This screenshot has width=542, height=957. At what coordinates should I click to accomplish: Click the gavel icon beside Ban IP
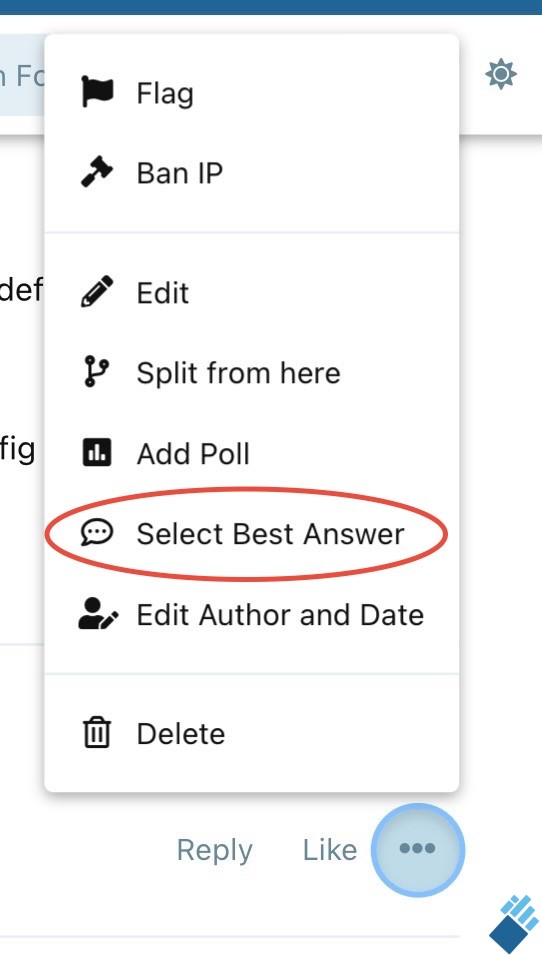97,173
